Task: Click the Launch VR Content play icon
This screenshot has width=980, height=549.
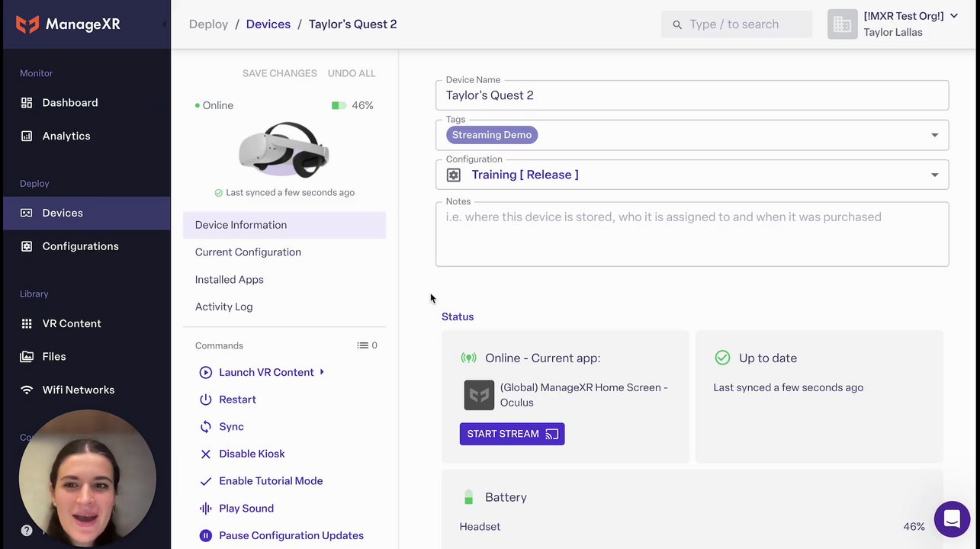Action: 205,372
